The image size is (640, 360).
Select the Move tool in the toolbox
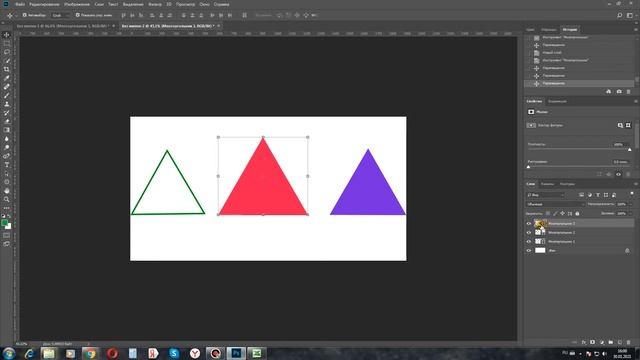point(7,35)
